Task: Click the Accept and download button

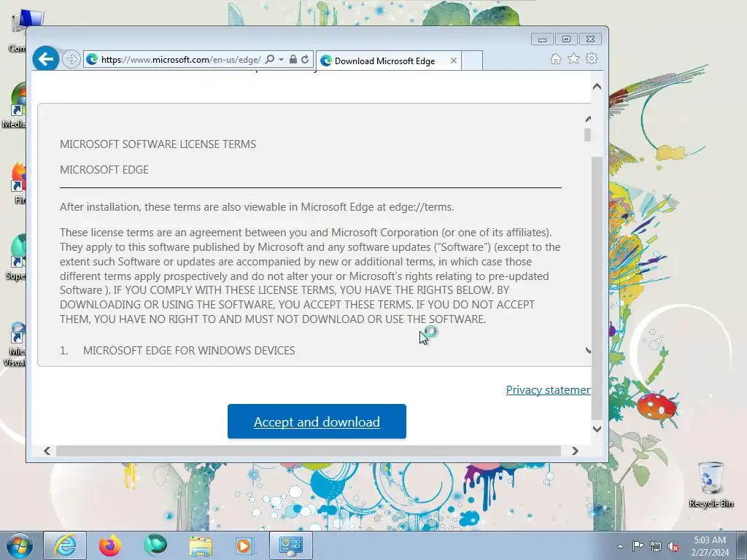Action: 317,421
